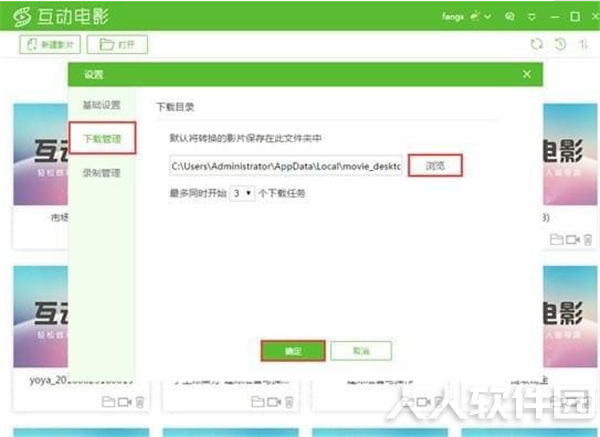Select the 下载管理 tab
Image resolution: width=600 pixels, height=437 pixels.
(x=102, y=138)
